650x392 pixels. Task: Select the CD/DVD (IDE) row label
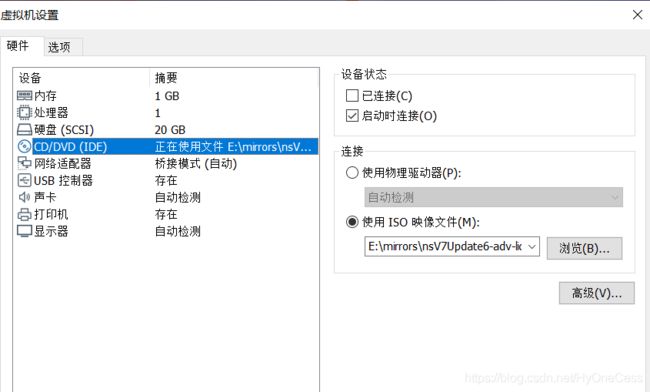pos(70,147)
